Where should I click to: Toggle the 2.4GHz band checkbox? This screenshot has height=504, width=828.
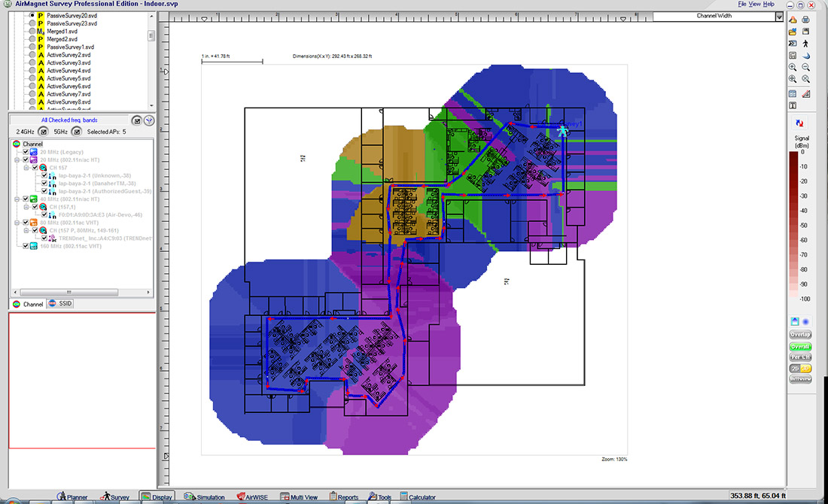[44, 132]
